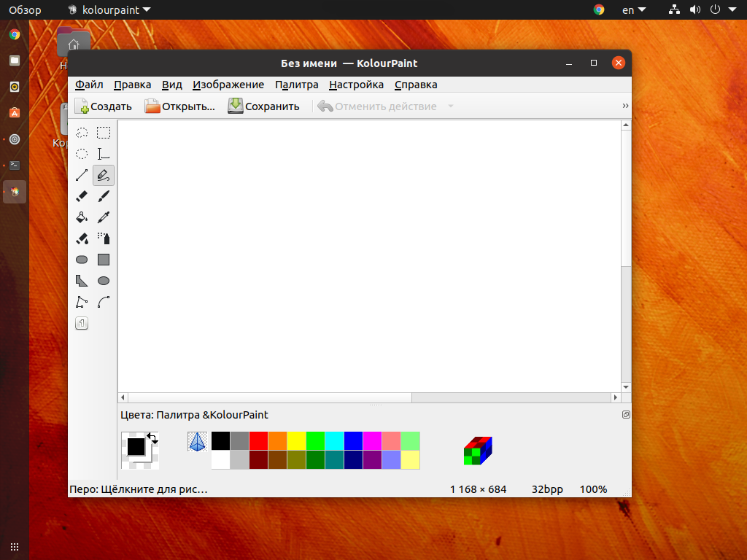This screenshot has height=560, width=747.
Task: Choose the cyan palette color
Action: coord(334,441)
